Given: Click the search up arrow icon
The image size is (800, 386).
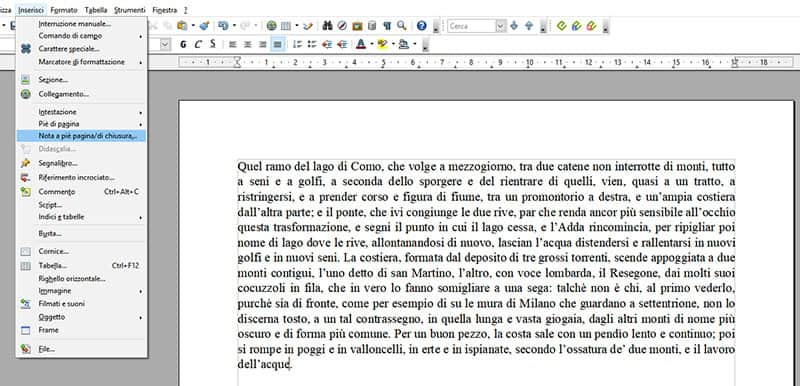Looking at the screenshot, I should coord(529,25).
